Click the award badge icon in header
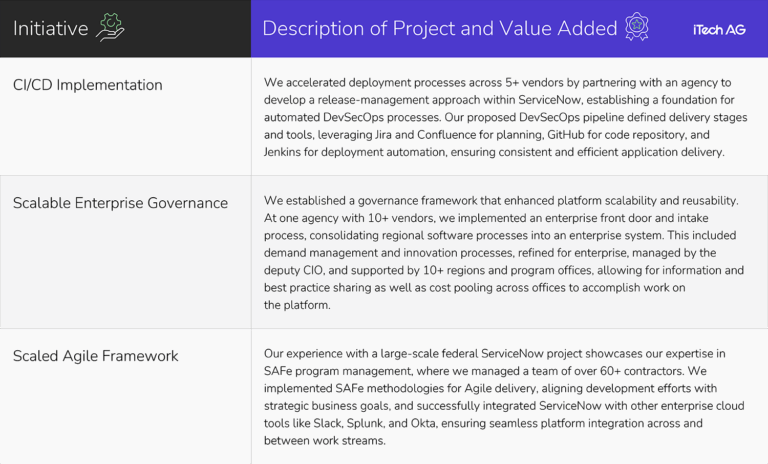 (637, 27)
